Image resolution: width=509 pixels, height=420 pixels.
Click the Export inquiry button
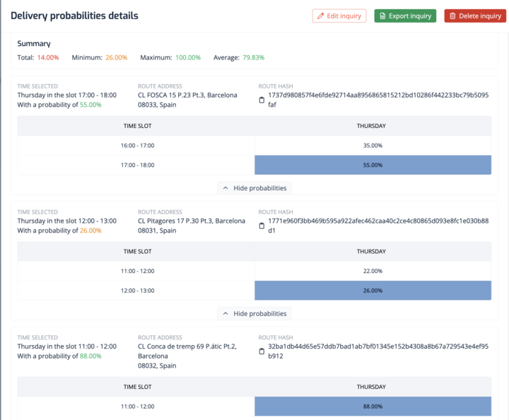tap(405, 16)
